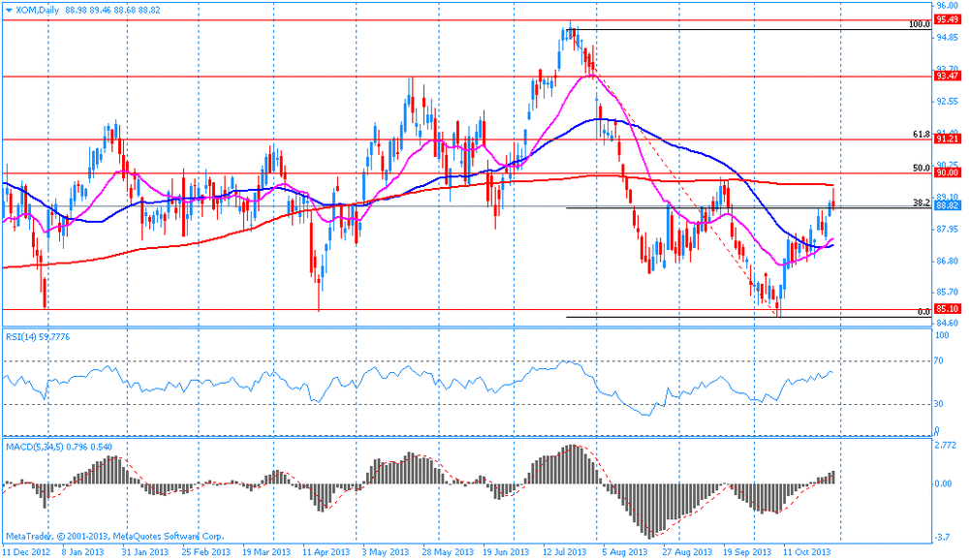Open the chart menu triangle beside XOM,Daily
Image resolution: width=969 pixels, height=560 pixels.
click(8, 11)
